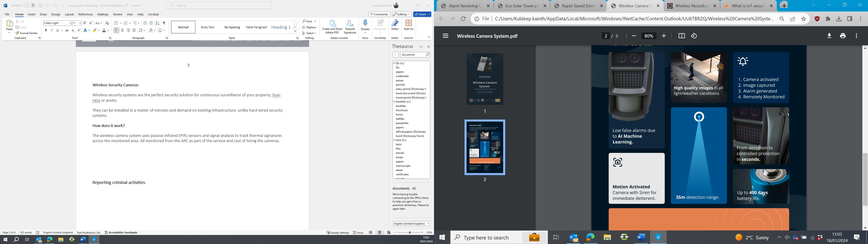The image size is (868, 244).
Task: Open the PDF sidebar menu icon
Action: point(446,36)
